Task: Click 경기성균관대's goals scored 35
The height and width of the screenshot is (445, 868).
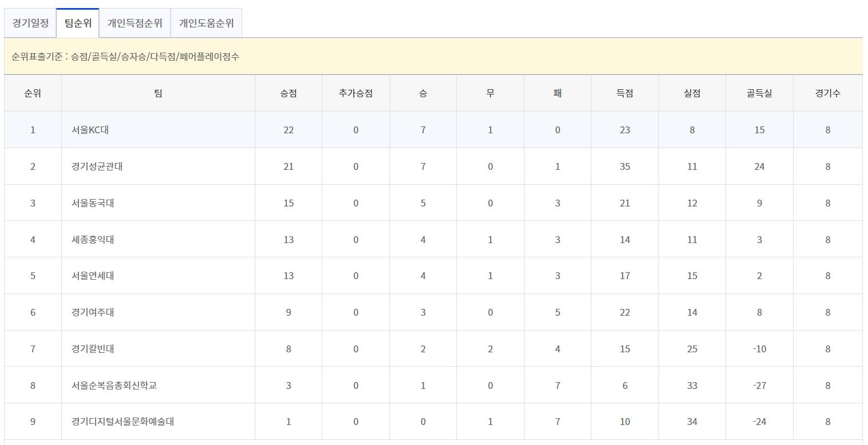Action: pos(625,166)
